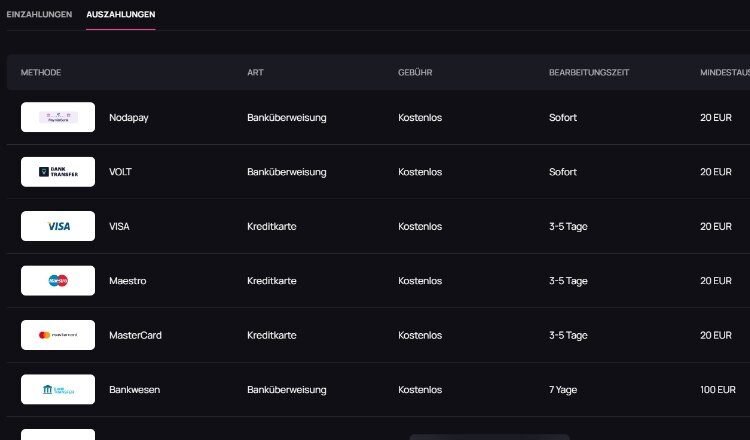Click the Maestro method name
750x440 pixels.
coord(128,281)
